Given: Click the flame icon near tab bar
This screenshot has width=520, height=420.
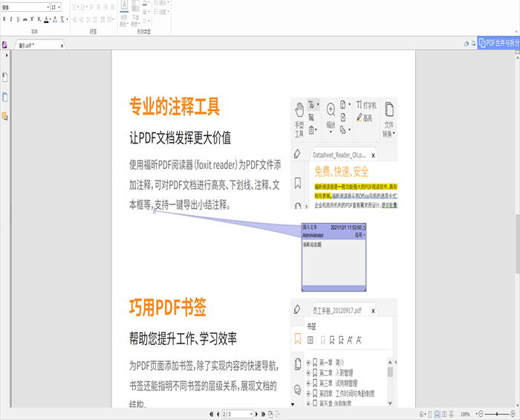Looking at the screenshot, I should pyautogui.click(x=467, y=43).
